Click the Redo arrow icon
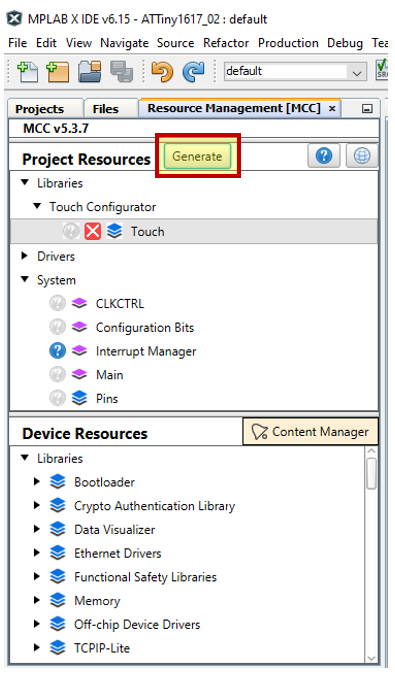The image size is (395, 674). pyautogui.click(x=193, y=71)
